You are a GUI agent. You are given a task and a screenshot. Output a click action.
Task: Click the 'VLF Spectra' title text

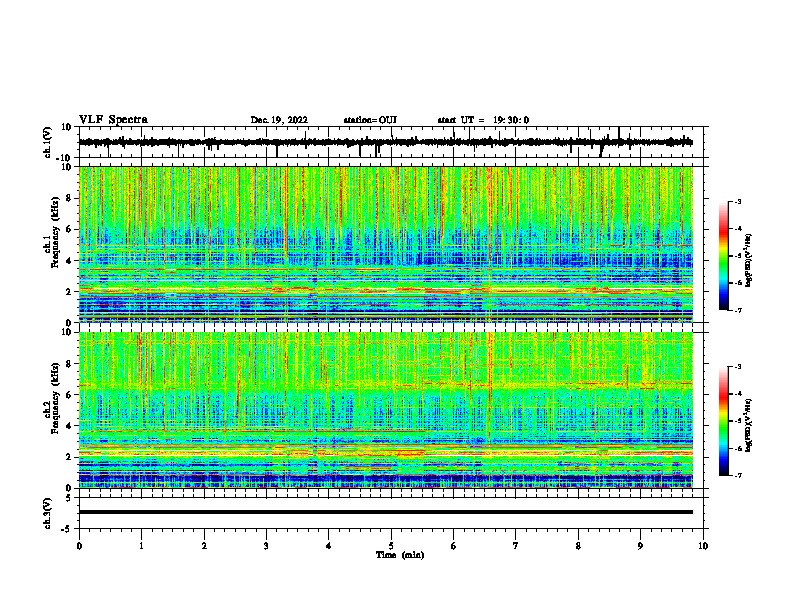point(113,120)
